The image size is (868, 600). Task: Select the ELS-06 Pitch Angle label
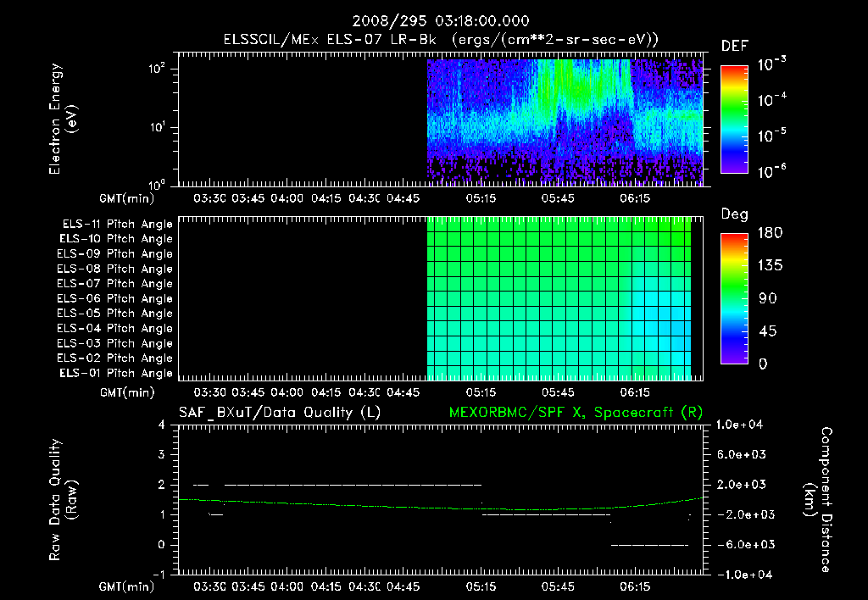click(x=115, y=299)
